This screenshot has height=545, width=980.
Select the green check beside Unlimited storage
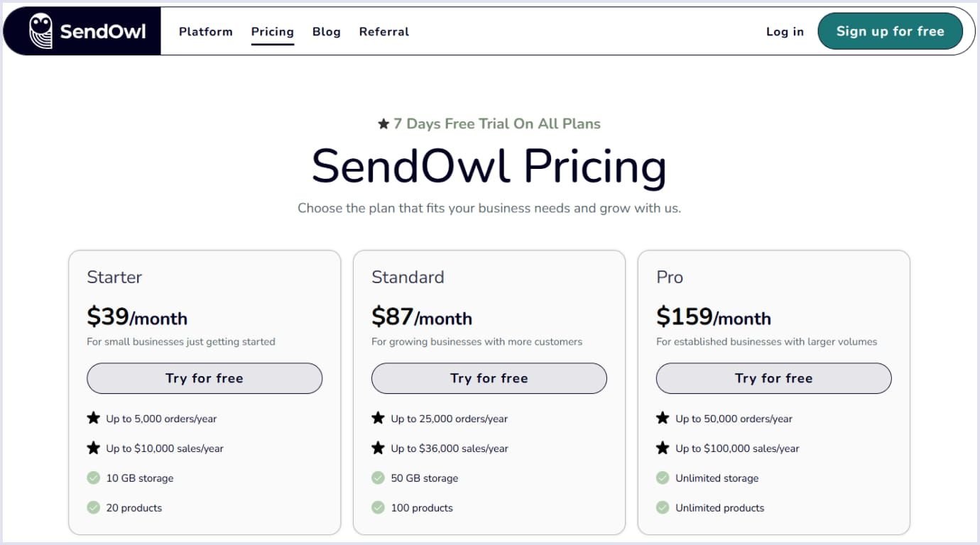[x=663, y=478]
